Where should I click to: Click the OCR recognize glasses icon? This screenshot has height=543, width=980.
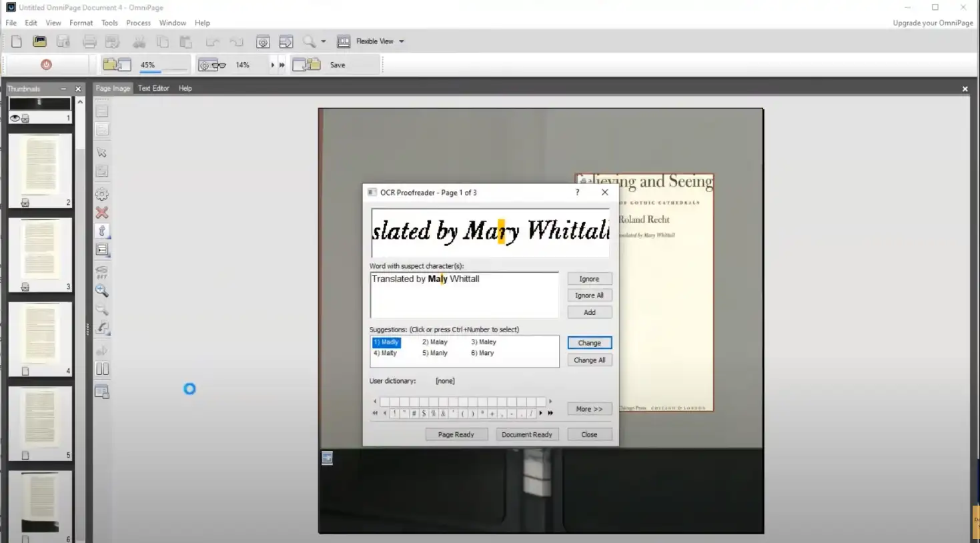[212, 65]
